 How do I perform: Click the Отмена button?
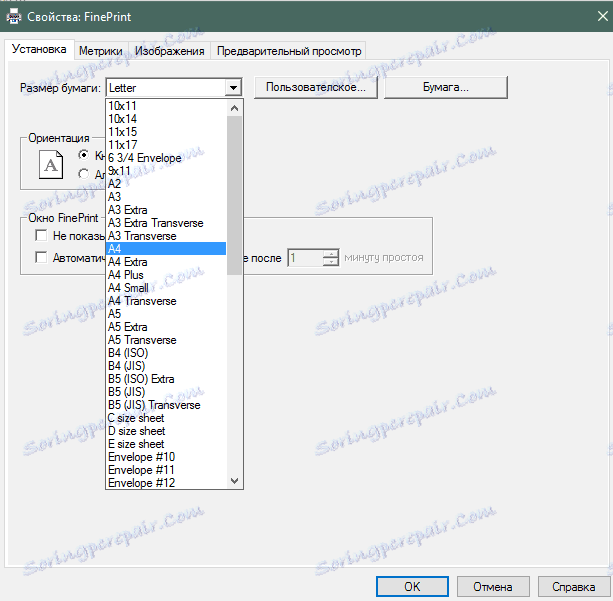click(x=493, y=587)
